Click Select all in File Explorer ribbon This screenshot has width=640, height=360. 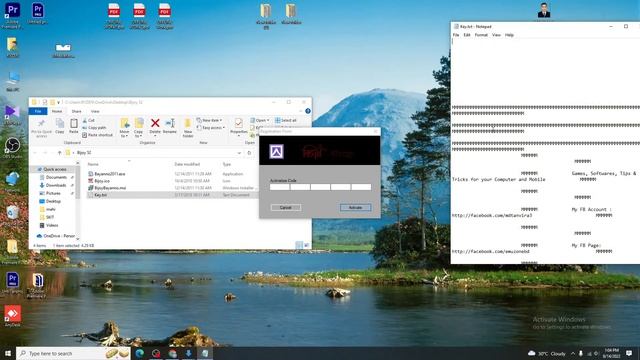point(286,120)
